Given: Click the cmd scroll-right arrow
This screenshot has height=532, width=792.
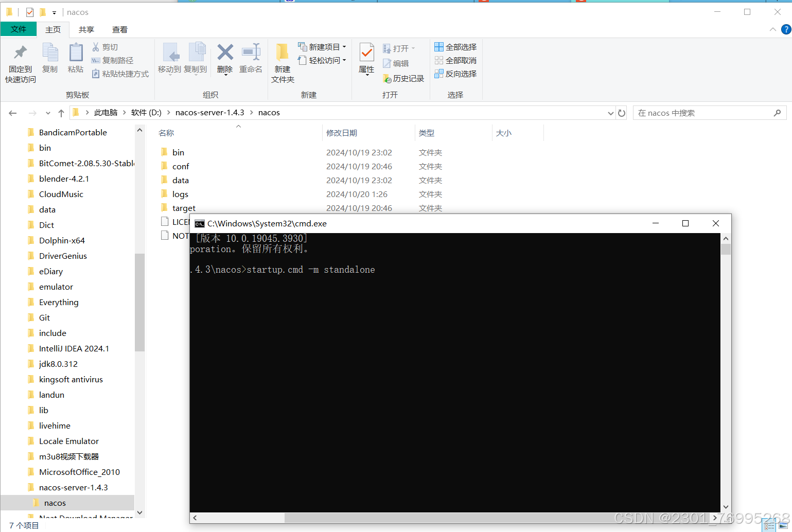Looking at the screenshot, I should pos(715,518).
